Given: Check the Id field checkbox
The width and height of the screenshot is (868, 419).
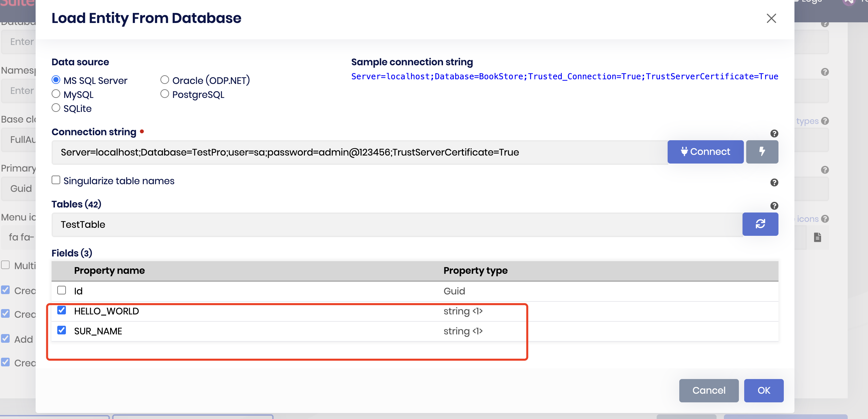Looking at the screenshot, I should coord(62,290).
